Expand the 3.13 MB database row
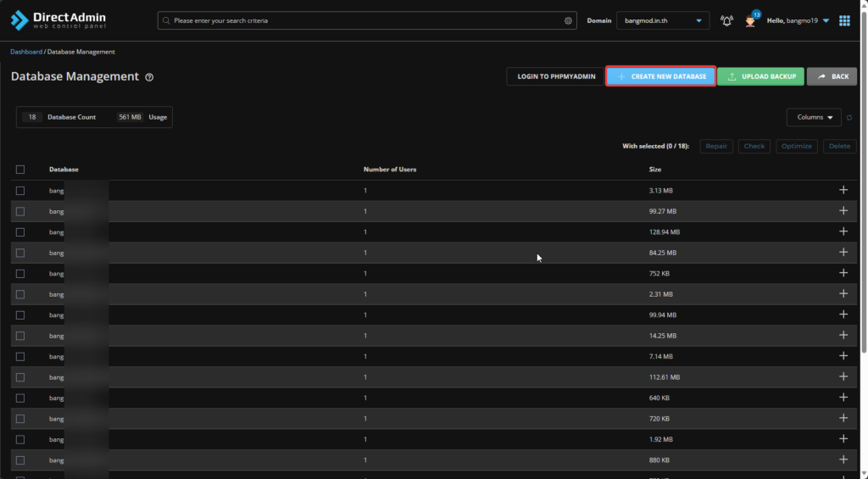 coord(843,191)
